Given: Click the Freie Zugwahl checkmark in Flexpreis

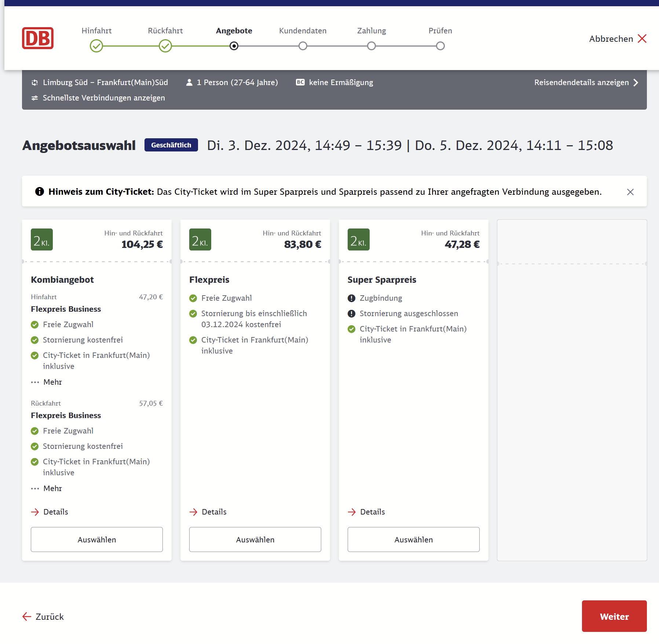Looking at the screenshot, I should point(193,298).
